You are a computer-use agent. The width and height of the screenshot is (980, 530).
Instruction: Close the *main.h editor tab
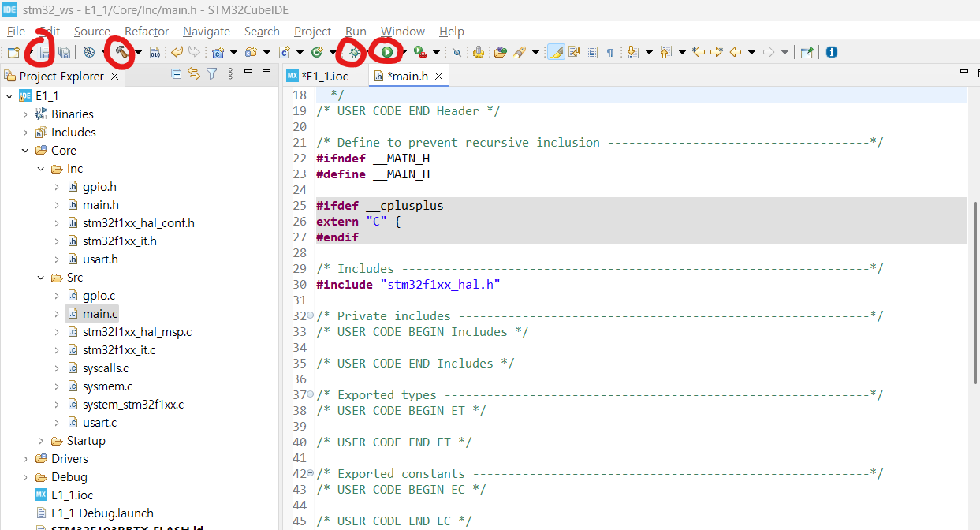click(x=439, y=76)
